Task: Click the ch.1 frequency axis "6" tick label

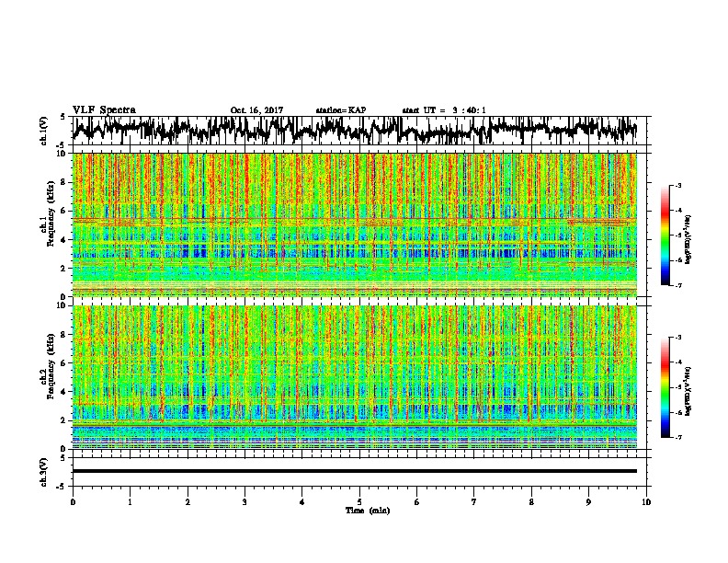Action: (x=63, y=211)
